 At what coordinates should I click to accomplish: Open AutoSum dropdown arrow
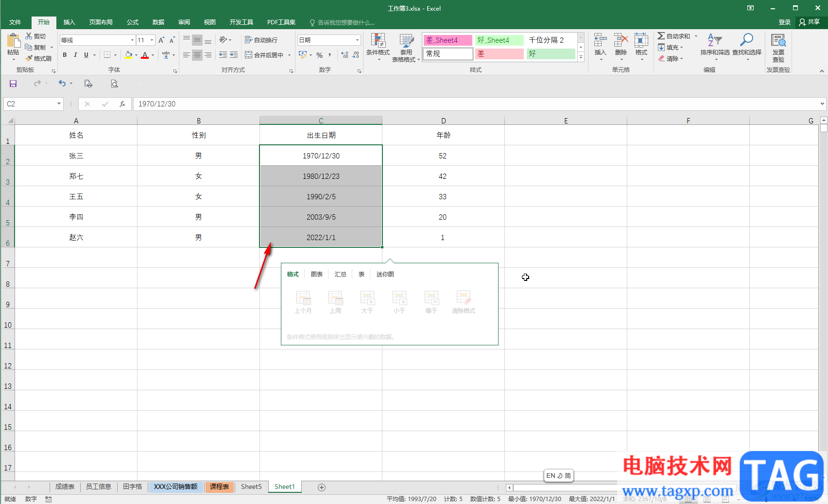coord(696,36)
